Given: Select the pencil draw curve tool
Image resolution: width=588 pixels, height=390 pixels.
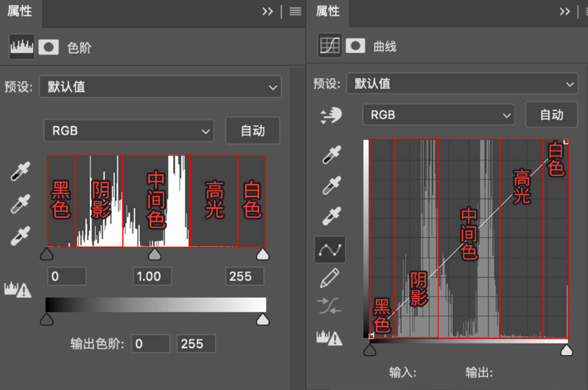Looking at the screenshot, I should (329, 278).
